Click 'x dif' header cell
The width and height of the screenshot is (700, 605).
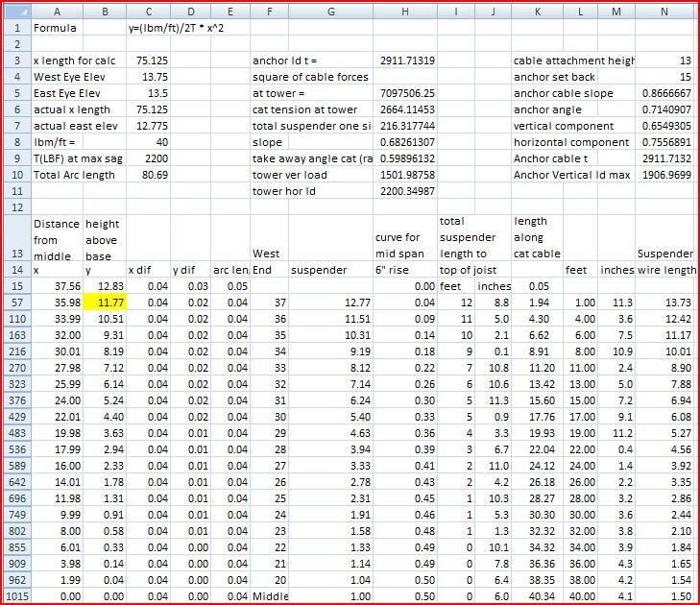tap(148, 270)
